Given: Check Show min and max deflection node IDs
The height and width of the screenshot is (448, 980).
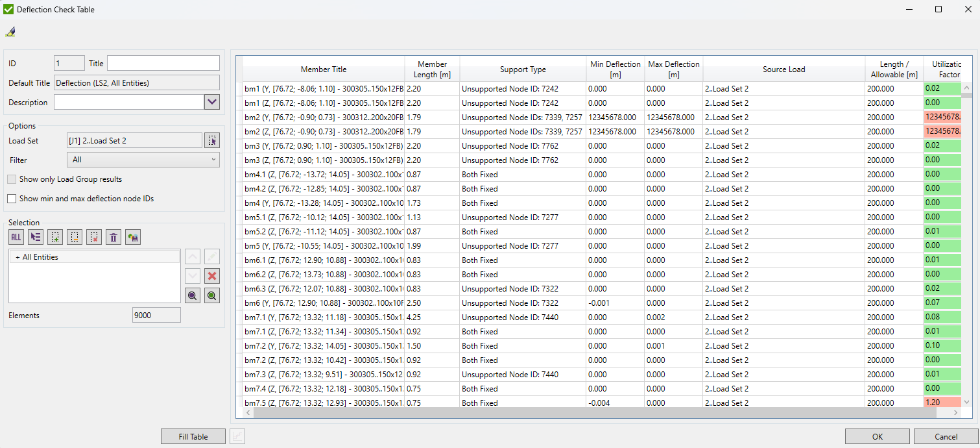Looking at the screenshot, I should point(11,197).
